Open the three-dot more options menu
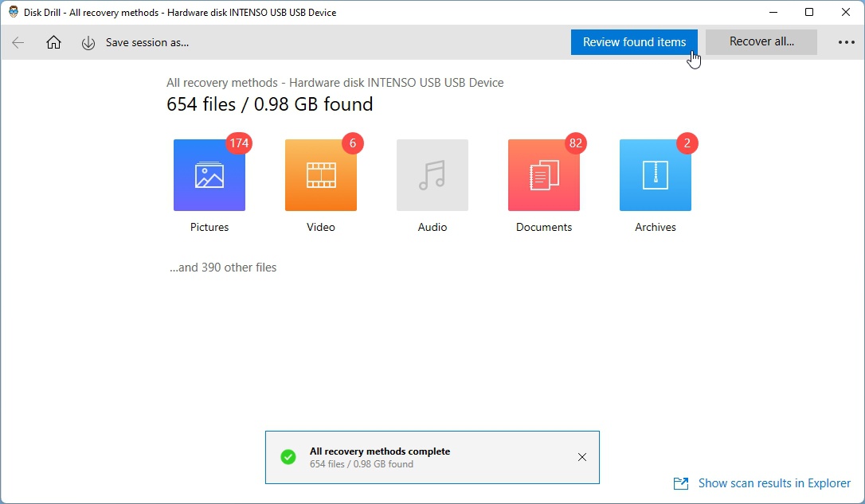 point(846,42)
